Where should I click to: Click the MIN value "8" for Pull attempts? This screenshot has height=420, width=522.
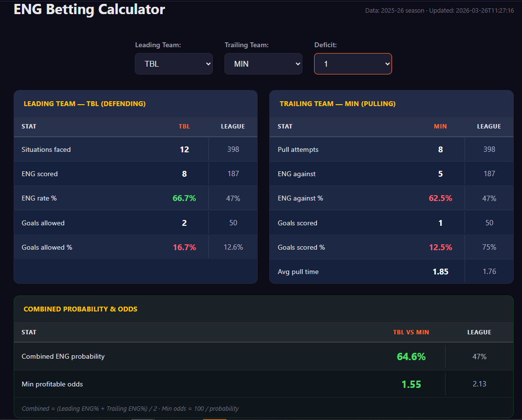coord(440,150)
